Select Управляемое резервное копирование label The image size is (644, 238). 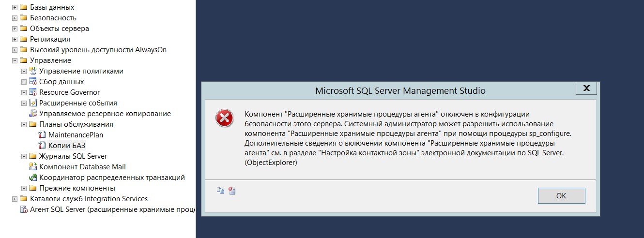(105, 114)
